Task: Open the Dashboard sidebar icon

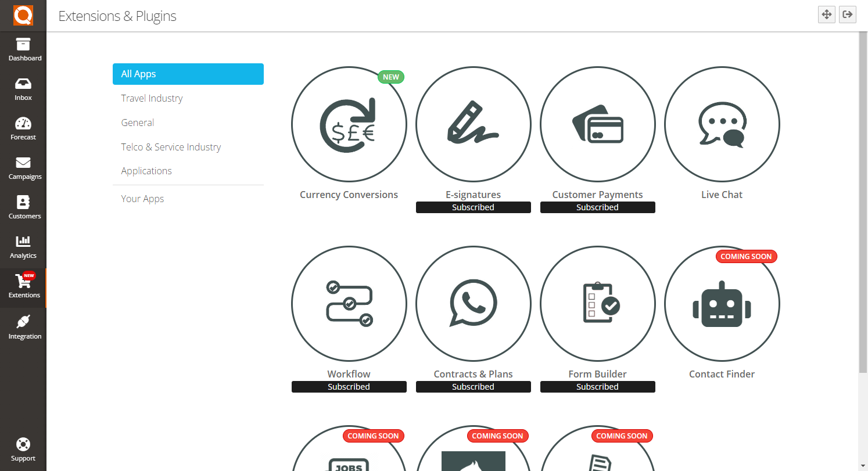Action: point(23,49)
